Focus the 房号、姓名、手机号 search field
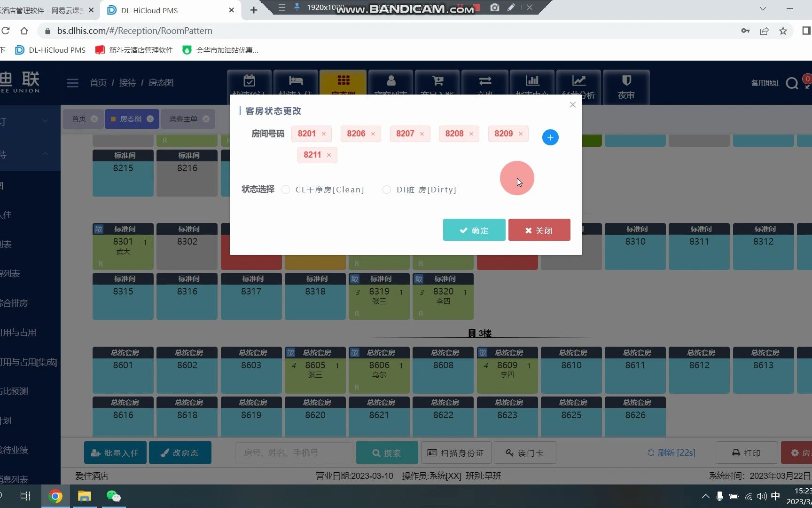Viewport: 812px width, 508px height. click(x=294, y=452)
